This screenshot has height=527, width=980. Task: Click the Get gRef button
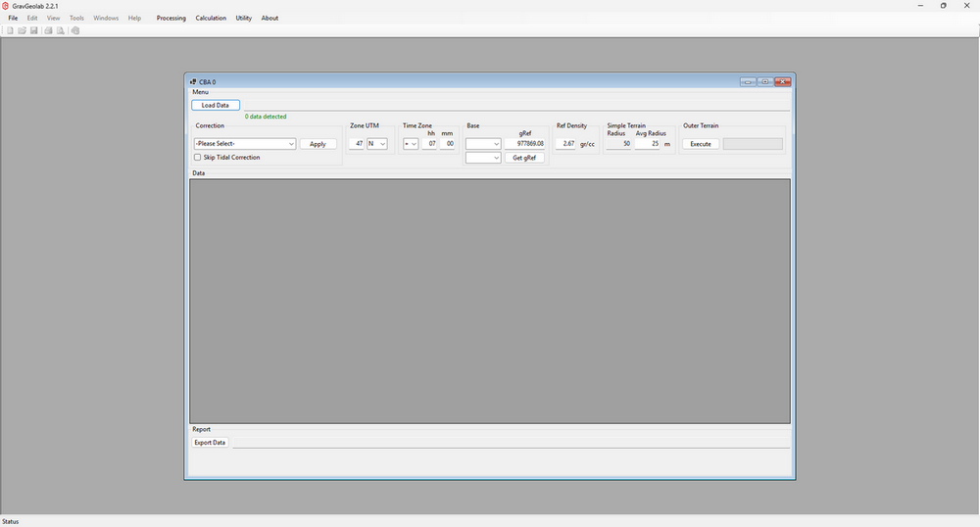(x=524, y=158)
